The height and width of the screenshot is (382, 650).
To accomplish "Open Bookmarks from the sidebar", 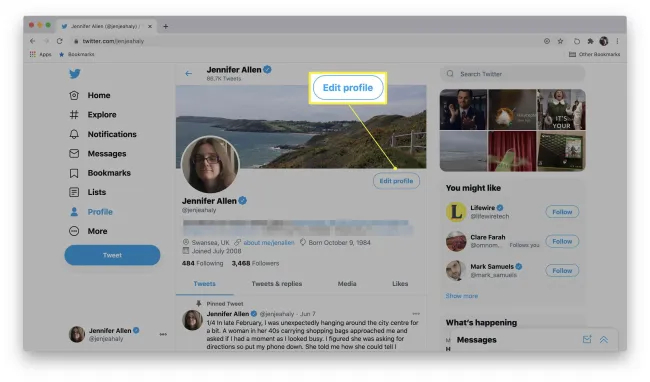I will point(109,173).
